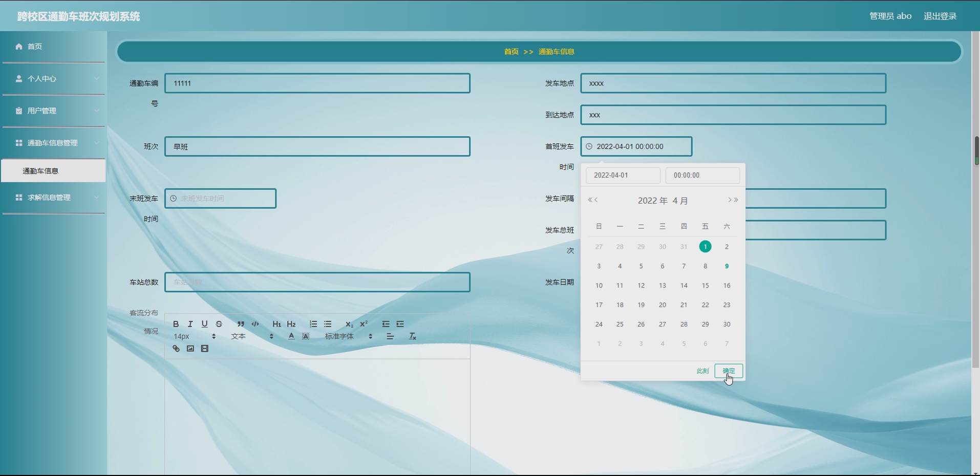Click into the rich text editor body

pyautogui.click(x=317, y=417)
